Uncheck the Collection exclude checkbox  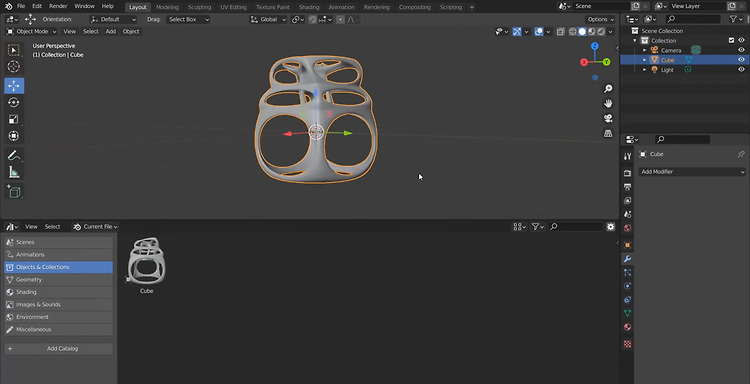click(x=731, y=41)
